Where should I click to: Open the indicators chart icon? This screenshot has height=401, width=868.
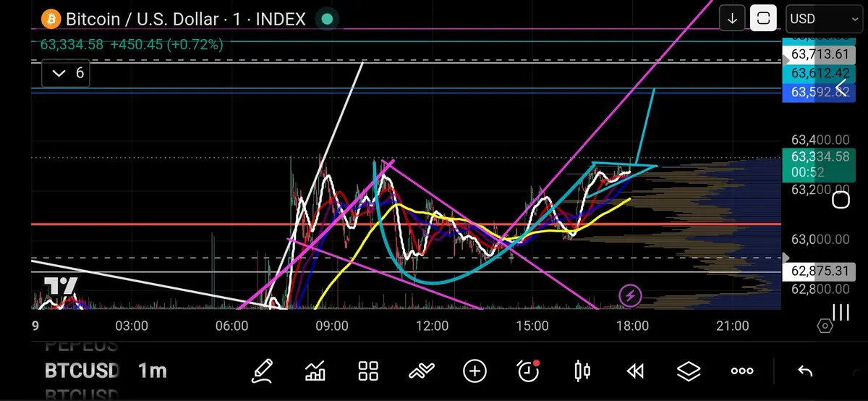315,371
